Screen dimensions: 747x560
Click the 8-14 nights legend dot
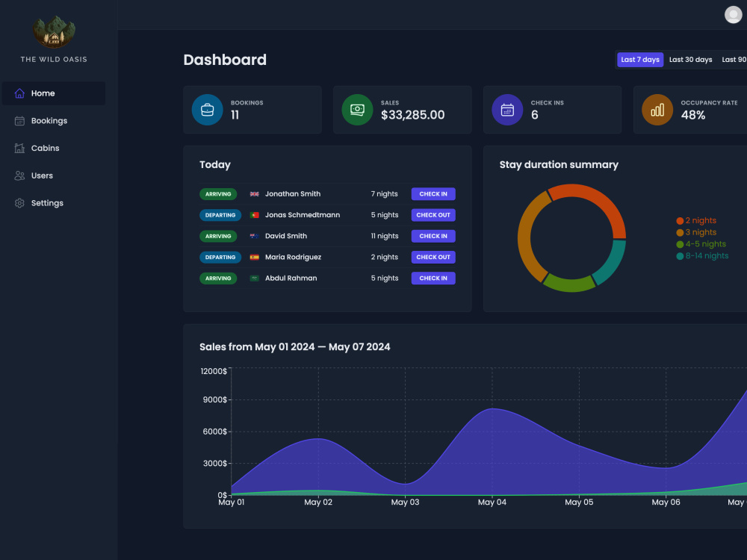(x=680, y=256)
